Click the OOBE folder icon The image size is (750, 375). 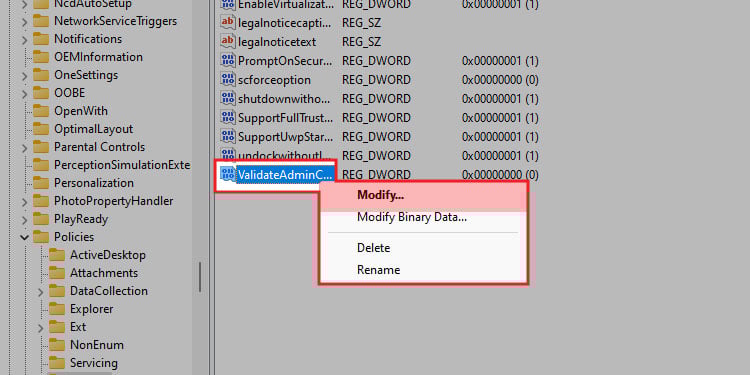(41, 93)
